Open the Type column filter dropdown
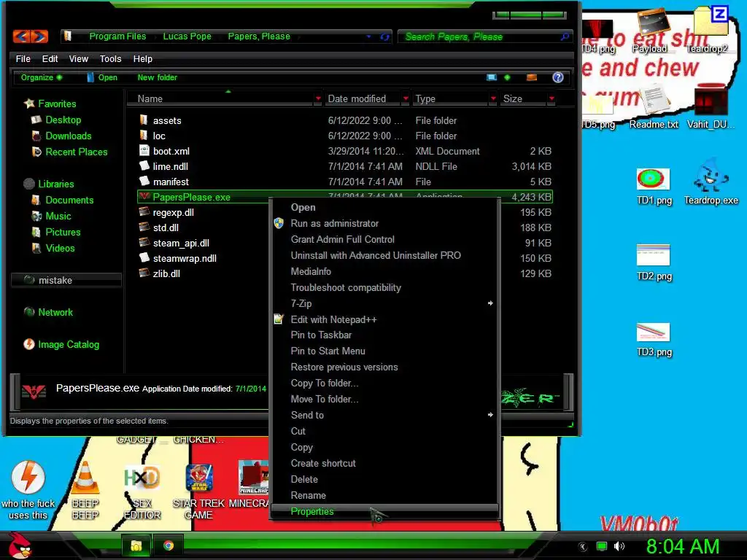The image size is (747, 560). 493,98
